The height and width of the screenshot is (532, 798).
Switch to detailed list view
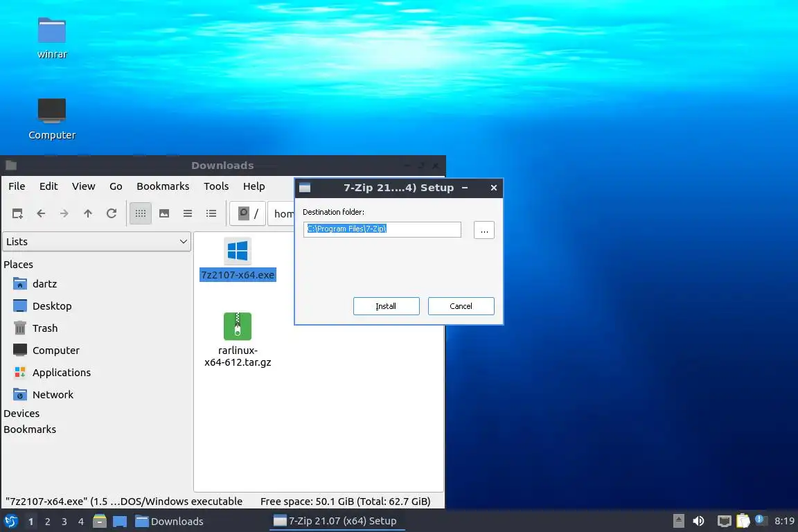(x=211, y=213)
